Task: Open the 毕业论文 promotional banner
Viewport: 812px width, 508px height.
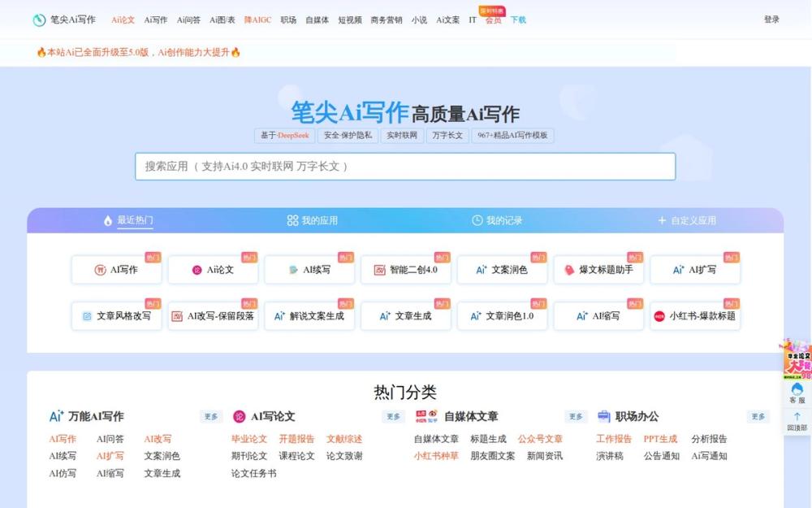Action: coord(797,359)
